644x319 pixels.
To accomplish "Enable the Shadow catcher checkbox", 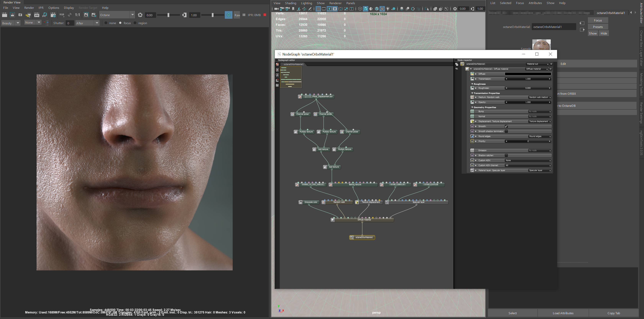I will click(506, 155).
